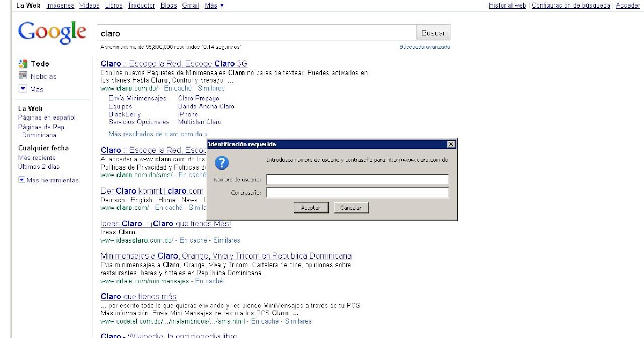Open the Más dropdown in top bar
The image size is (644, 338).
(x=214, y=5)
